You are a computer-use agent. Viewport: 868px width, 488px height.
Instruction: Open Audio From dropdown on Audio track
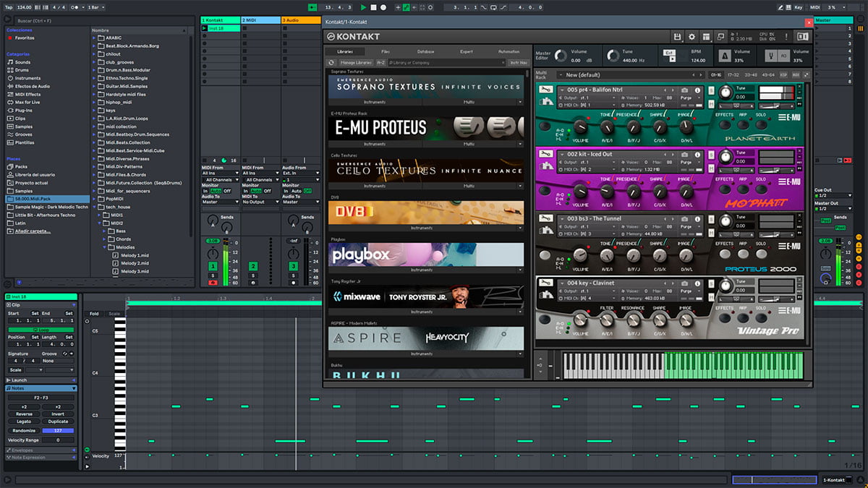301,174
